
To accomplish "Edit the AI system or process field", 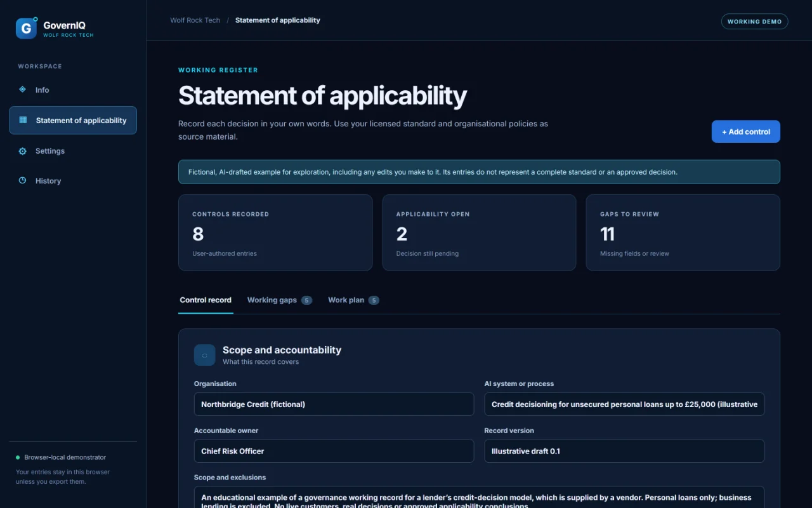I will tap(624, 404).
